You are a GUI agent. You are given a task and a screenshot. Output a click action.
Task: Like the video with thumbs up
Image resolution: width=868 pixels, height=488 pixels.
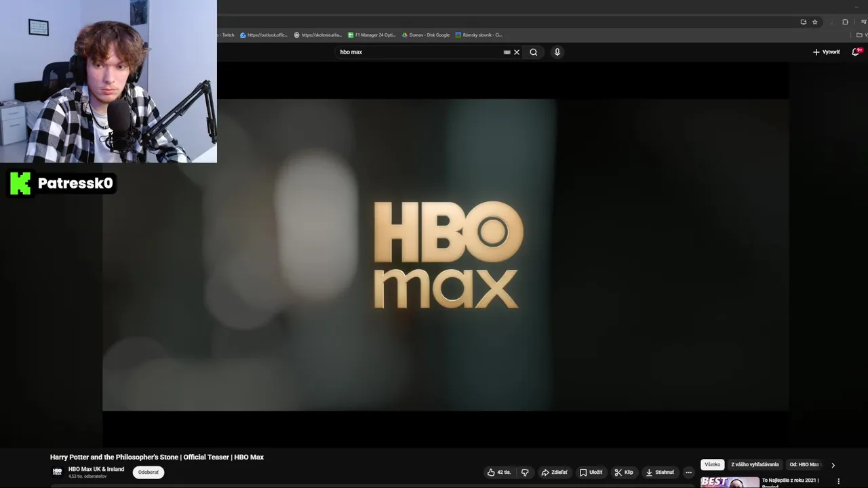[499, 472]
